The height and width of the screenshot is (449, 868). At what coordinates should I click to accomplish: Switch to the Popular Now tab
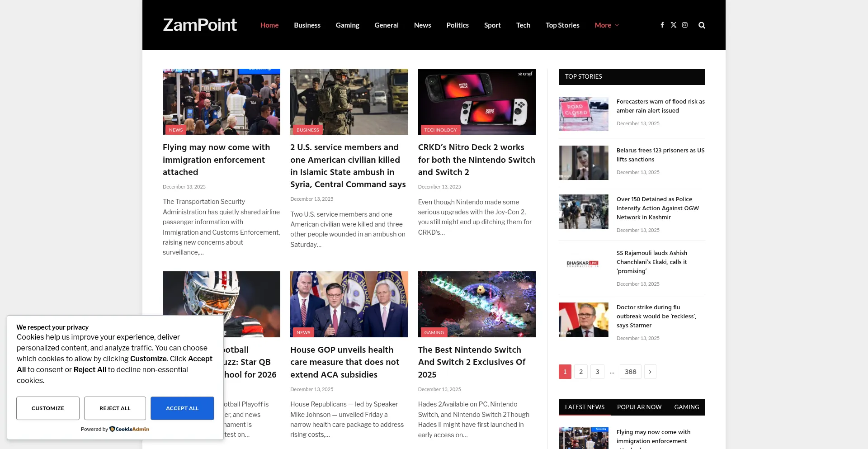(x=639, y=407)
